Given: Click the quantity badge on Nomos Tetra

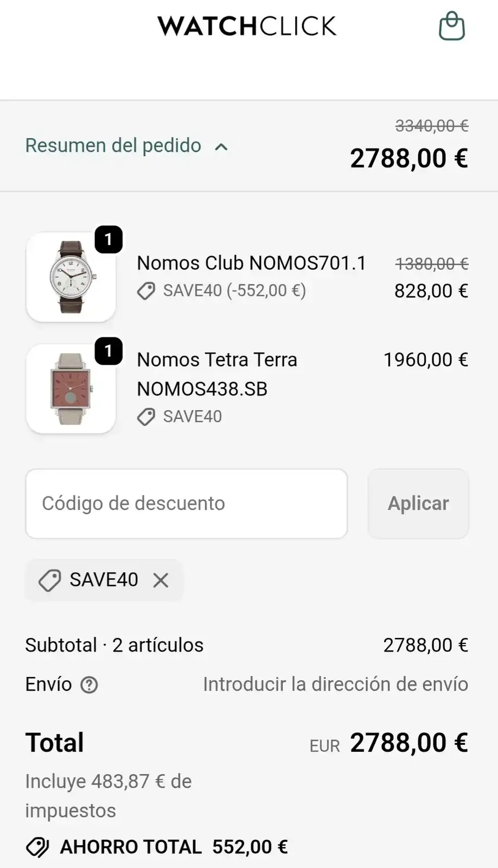Looking at the screenshot, I should [108, 351].
